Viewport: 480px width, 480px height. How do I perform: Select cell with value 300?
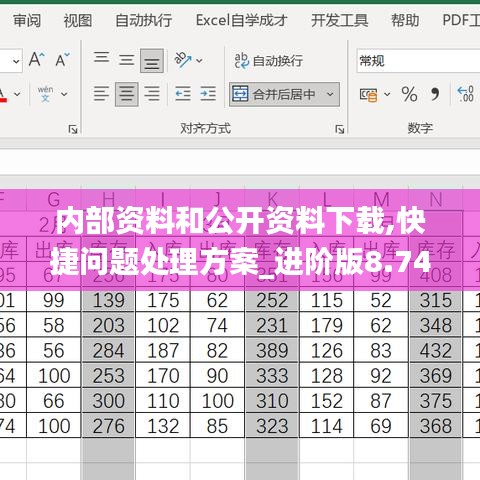tap(108, 401)
